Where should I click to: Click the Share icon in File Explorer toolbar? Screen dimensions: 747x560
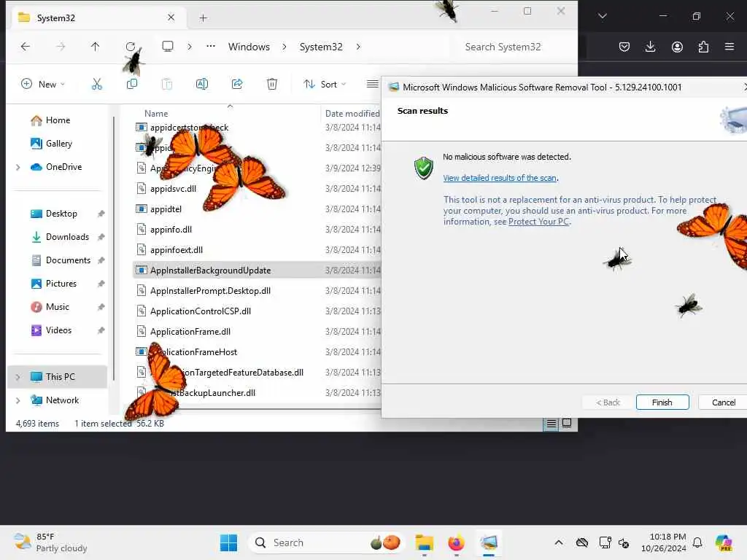[237, 85]
